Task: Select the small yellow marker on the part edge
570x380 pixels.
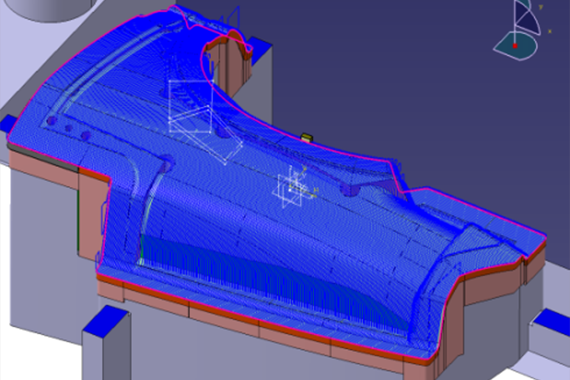Action: point(307,137)
